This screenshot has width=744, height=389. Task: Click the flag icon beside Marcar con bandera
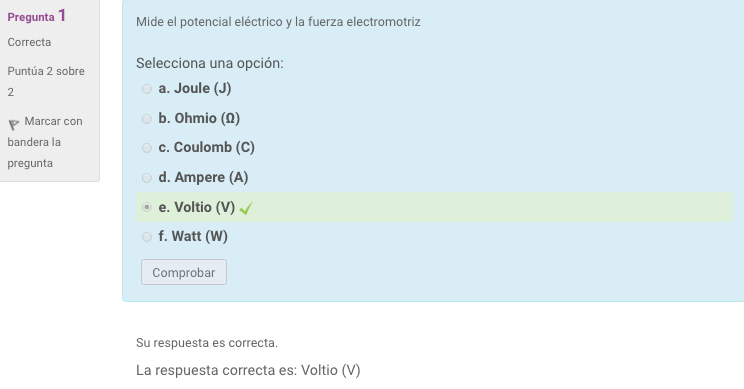click(13, 125)
